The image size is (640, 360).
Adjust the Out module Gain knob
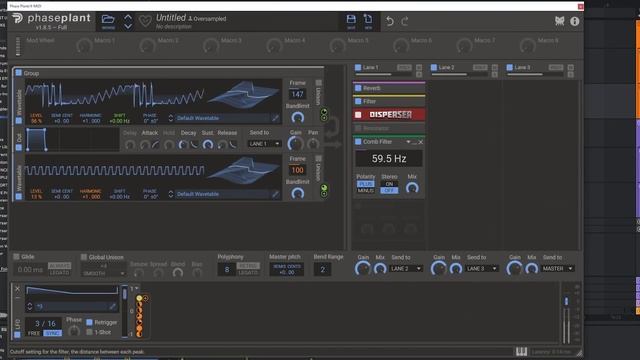click(x=296, y=144)
